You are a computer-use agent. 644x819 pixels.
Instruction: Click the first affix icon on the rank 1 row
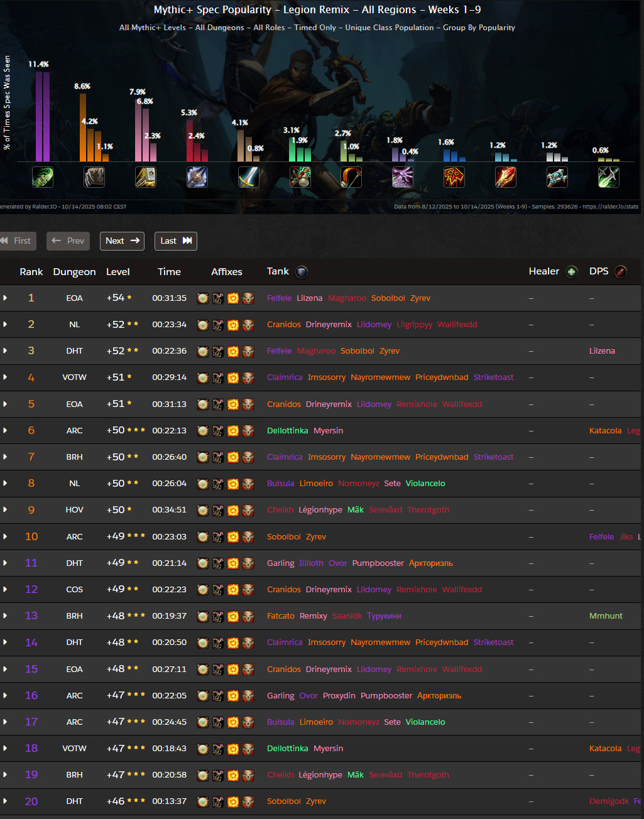coord(202,298)
